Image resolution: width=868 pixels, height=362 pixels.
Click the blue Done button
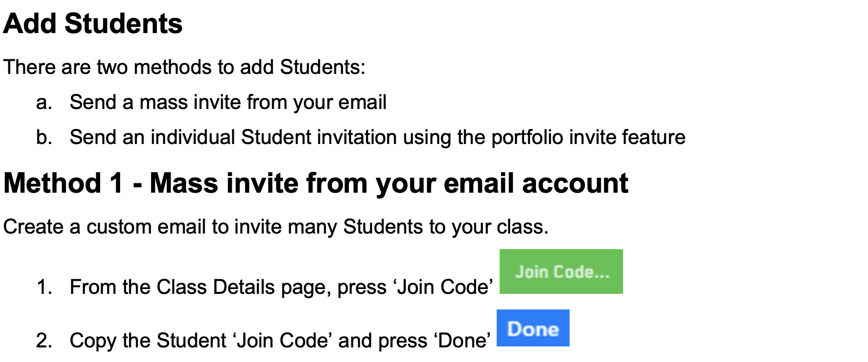pyautogui.click(x=533, y=328)
